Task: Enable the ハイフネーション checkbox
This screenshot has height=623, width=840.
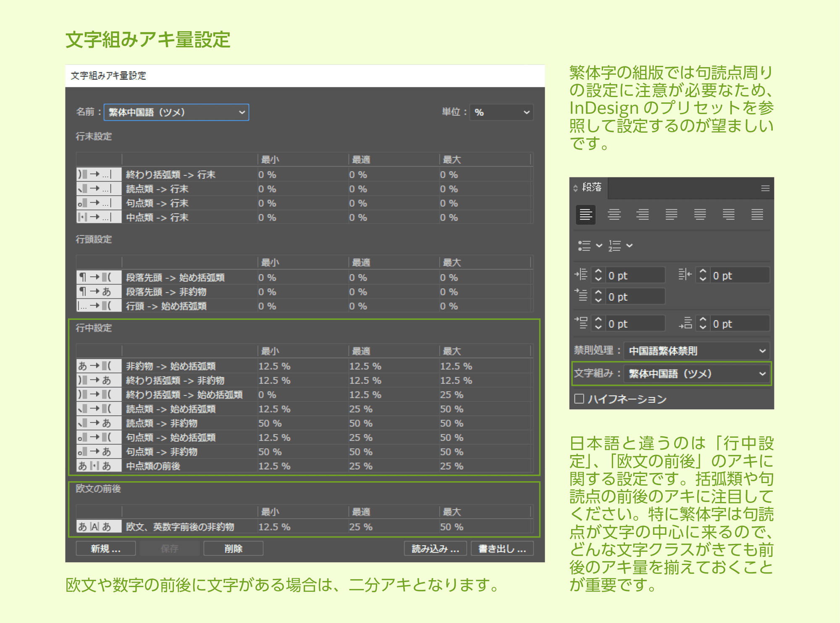Action: coord(579,399)
